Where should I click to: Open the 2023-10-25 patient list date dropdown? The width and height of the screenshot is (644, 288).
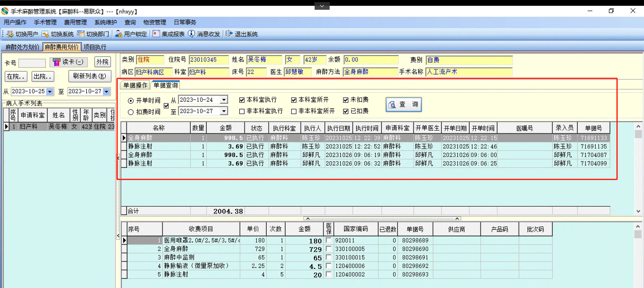[50, 91]
